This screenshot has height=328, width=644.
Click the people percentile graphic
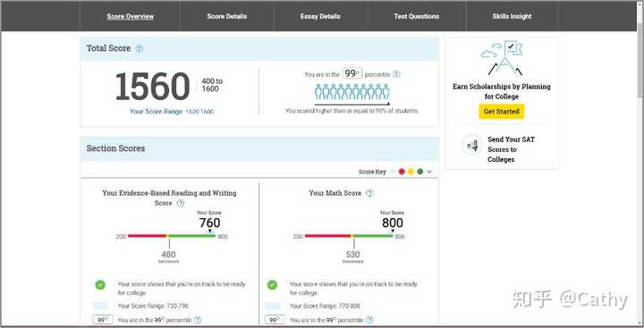click(352, 92)
